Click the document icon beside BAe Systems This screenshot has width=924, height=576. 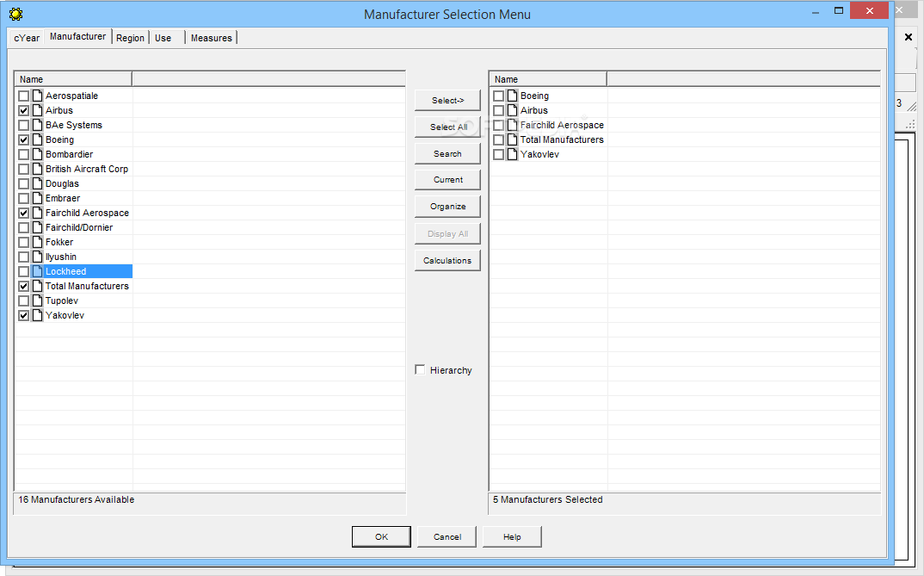pos(38,125)
